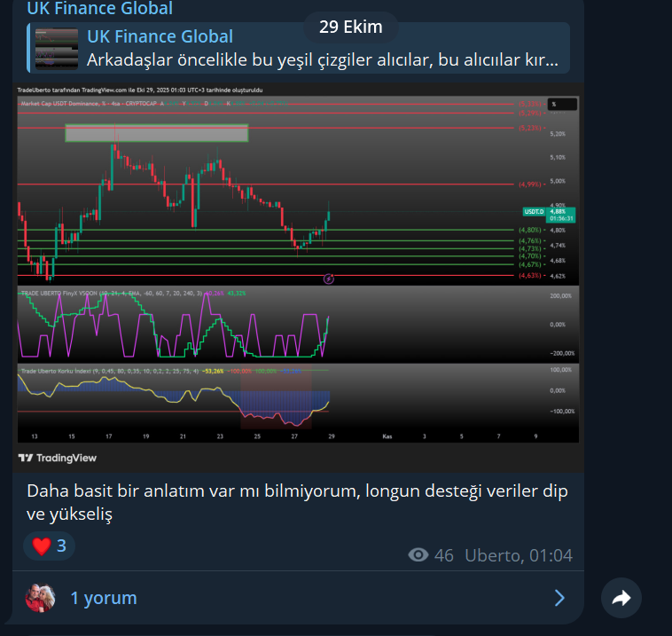The height and width of the screenshot is (636, 672).
Task: Click the 4,63% red level label
Action: point(530,275)
